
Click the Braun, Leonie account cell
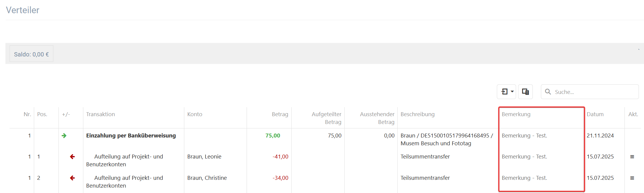pos(204,157)
